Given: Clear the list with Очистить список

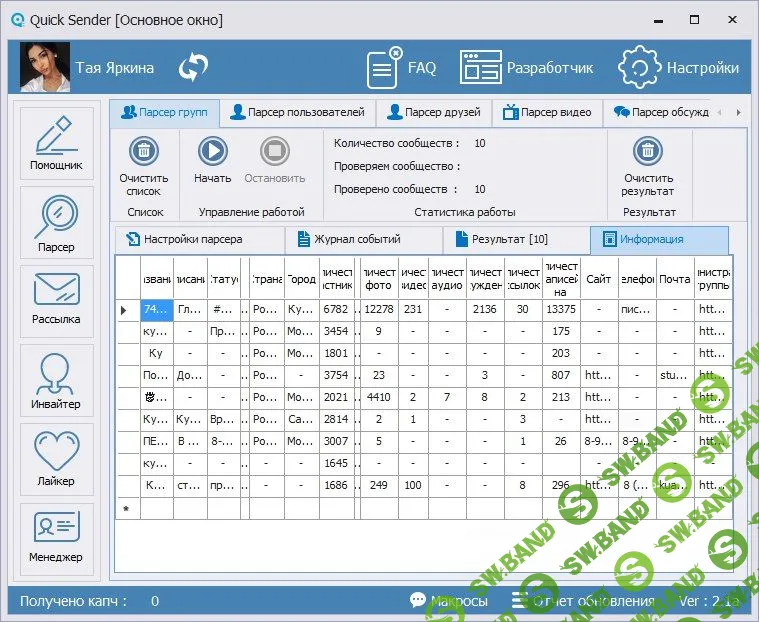Looking at the screenshot, I should click(144, 166).
